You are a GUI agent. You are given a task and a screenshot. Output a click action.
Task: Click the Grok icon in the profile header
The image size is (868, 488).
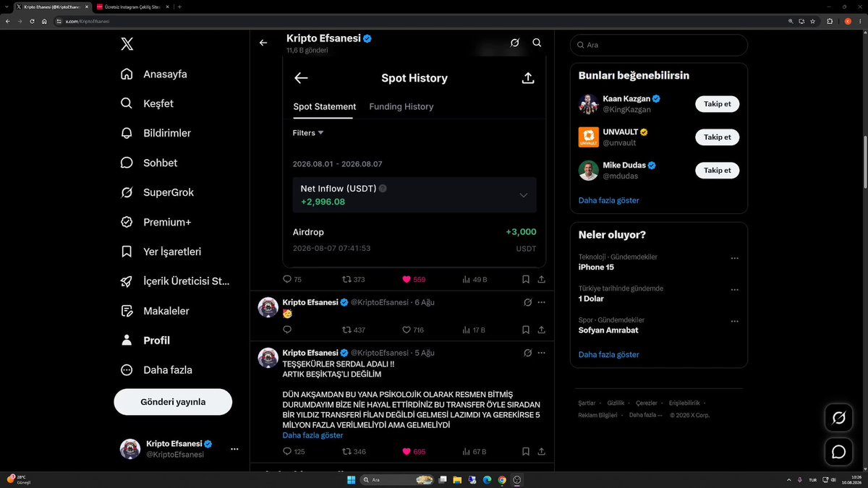(x=514, y=43)
